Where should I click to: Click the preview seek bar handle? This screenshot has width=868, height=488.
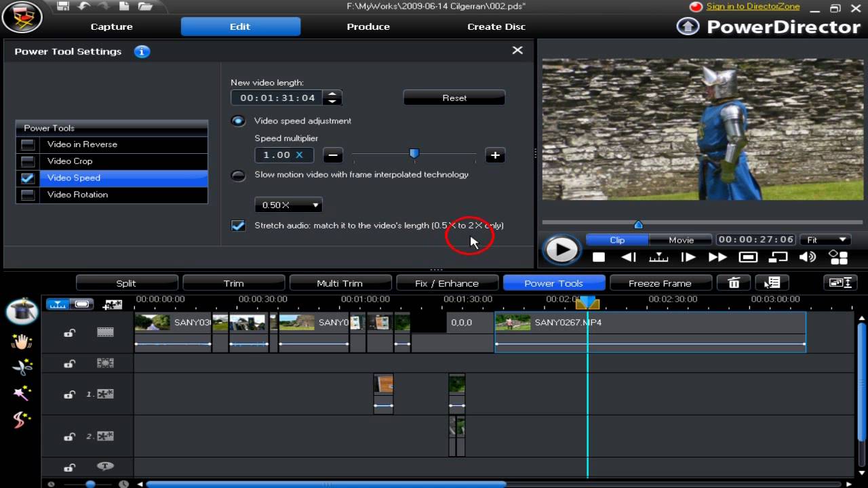(637, 224)
